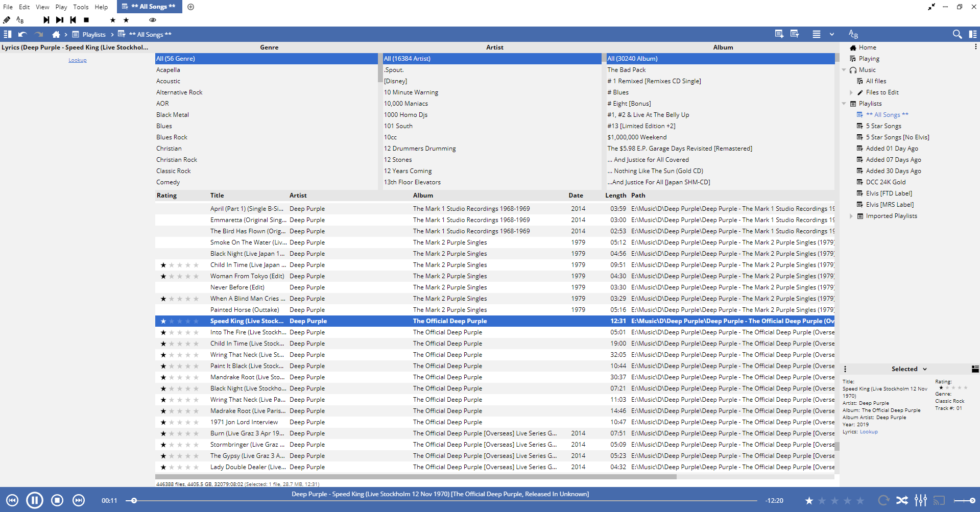Image resolution: width=980 pixels, height=512 pixels.
Task: Collapse the Playlists tree node
Action: pos(844,104)
